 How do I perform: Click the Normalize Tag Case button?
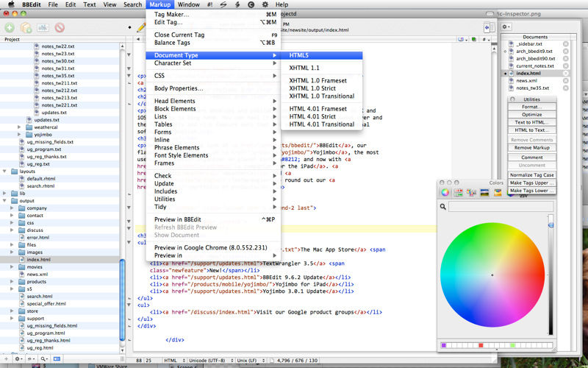[531, 175]
